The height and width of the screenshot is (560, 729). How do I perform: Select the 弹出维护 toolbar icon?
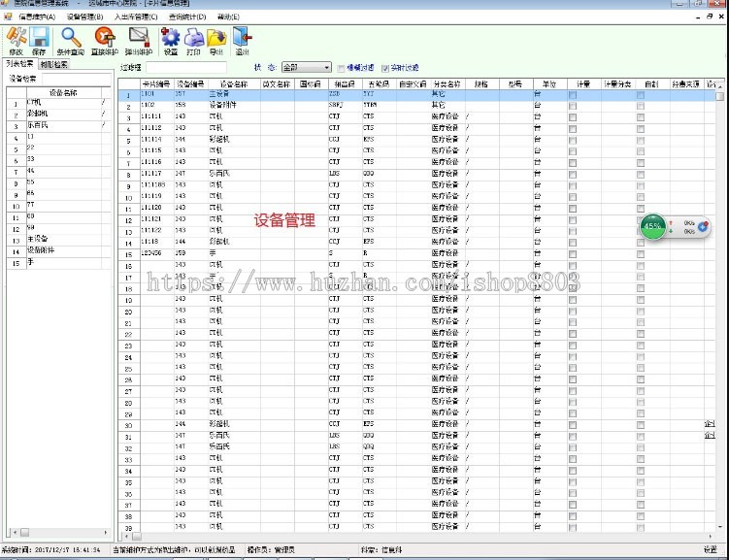pos(139,41)
